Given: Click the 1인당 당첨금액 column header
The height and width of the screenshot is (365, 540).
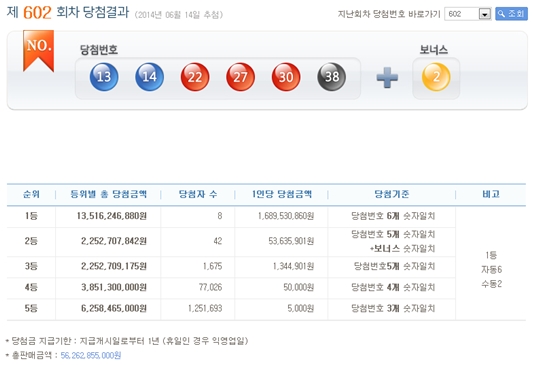Looking at the screenshot, I should coord(282,194).
